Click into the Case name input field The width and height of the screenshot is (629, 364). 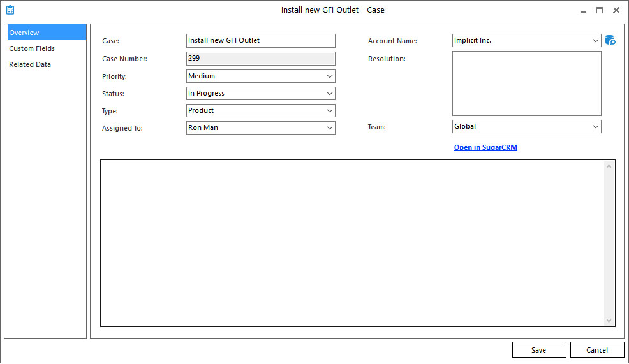(x=260, y=41)
